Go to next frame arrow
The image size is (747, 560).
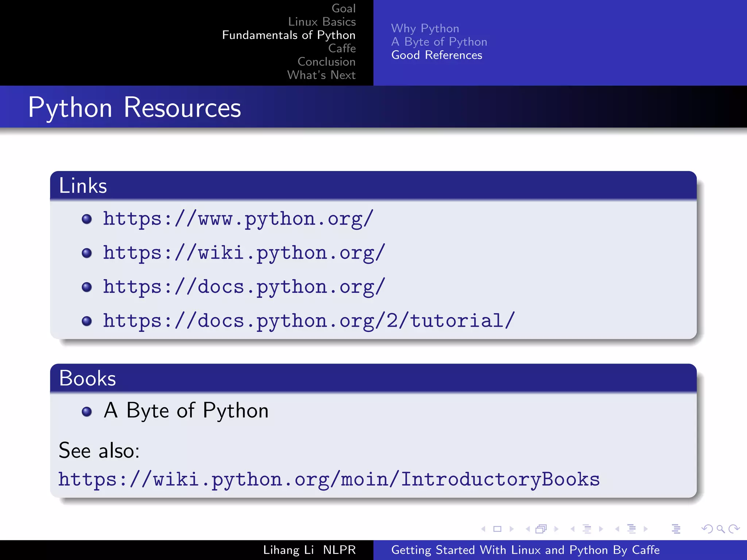556,529
